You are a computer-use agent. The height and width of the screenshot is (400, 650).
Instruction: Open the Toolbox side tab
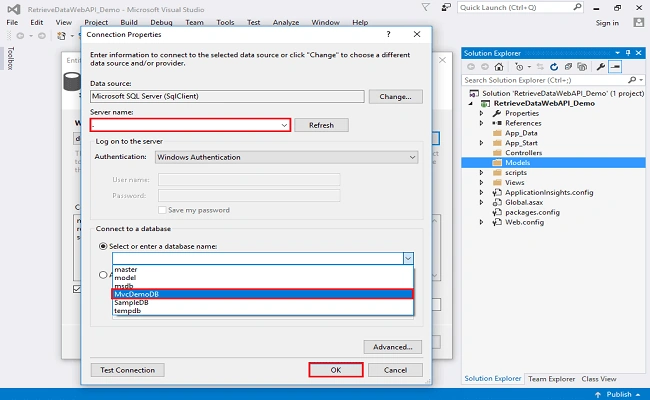click(x=11, y=58)
